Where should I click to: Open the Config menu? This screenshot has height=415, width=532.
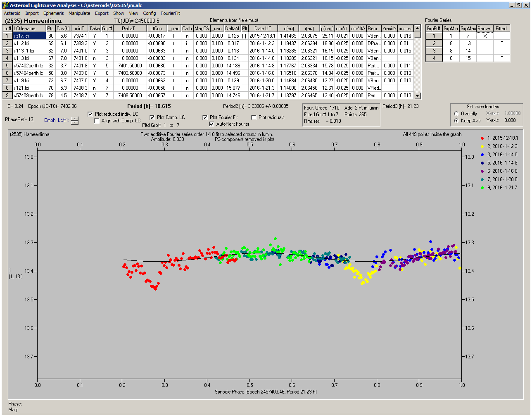[x=150, y=13]
